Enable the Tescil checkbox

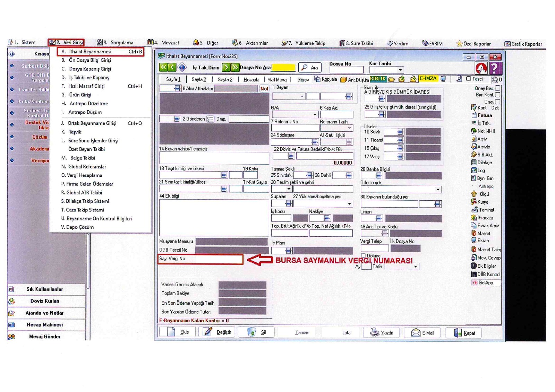pos(469,79)
